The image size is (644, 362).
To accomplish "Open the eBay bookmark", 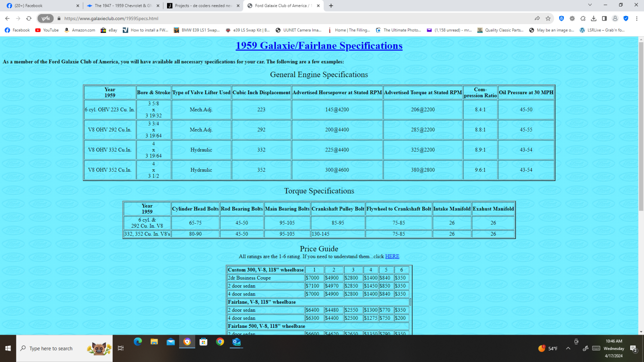I will 109,30.
